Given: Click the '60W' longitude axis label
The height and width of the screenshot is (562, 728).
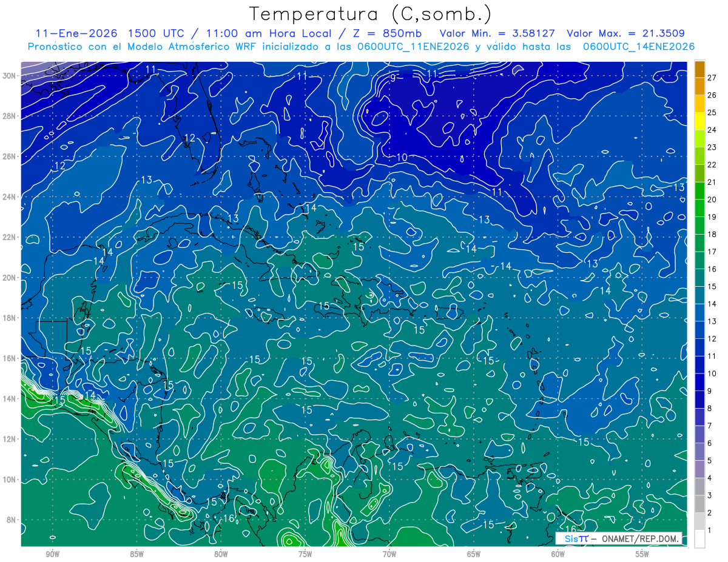Looking at the screenshot, I should 558,554.
